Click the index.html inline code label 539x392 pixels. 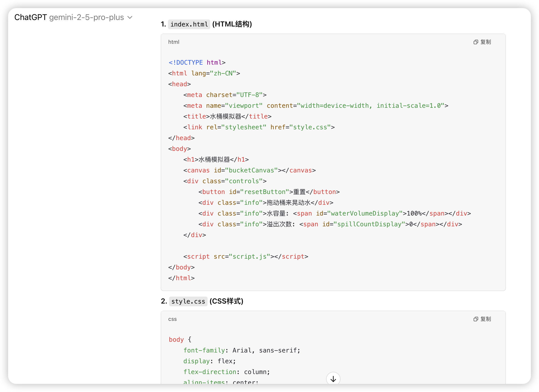coord(189,24)
